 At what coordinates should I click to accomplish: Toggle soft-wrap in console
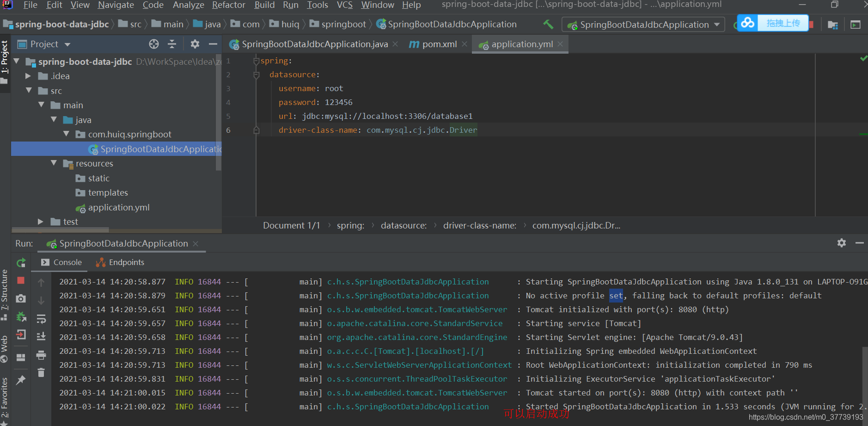41,319
